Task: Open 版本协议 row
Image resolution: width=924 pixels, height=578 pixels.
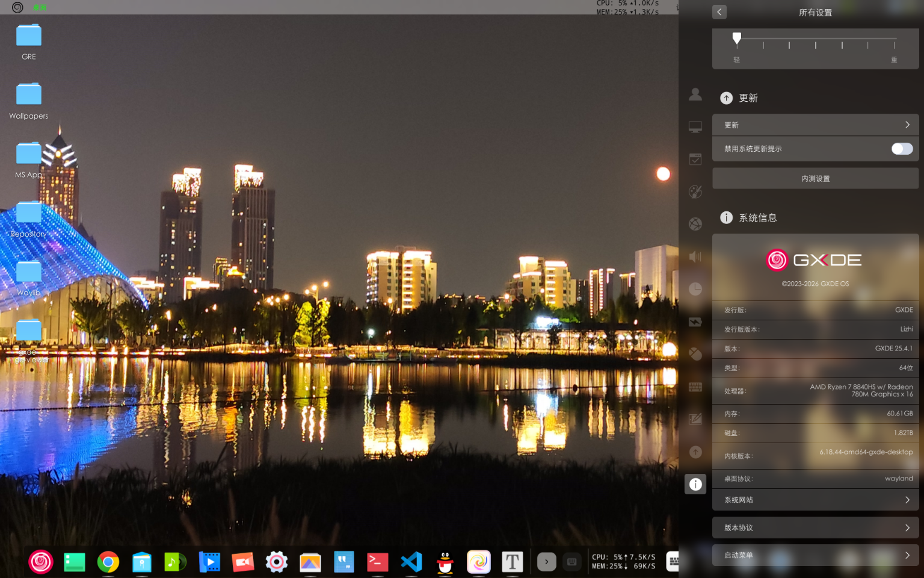Action: tap(815, 527)
